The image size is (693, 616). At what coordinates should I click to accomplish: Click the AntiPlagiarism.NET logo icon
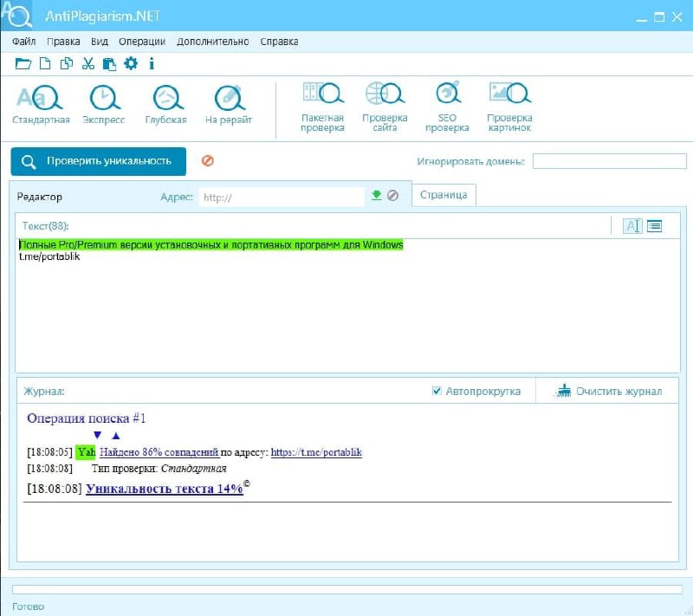[x=16, y=15]
